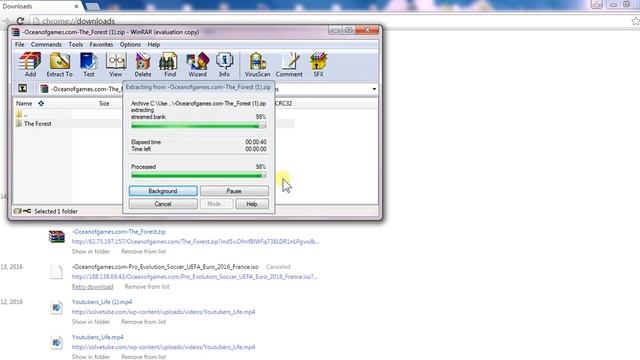Expand the WinRAR address path dropdown
Screen dimensions: 640x360
coord(374,89)
